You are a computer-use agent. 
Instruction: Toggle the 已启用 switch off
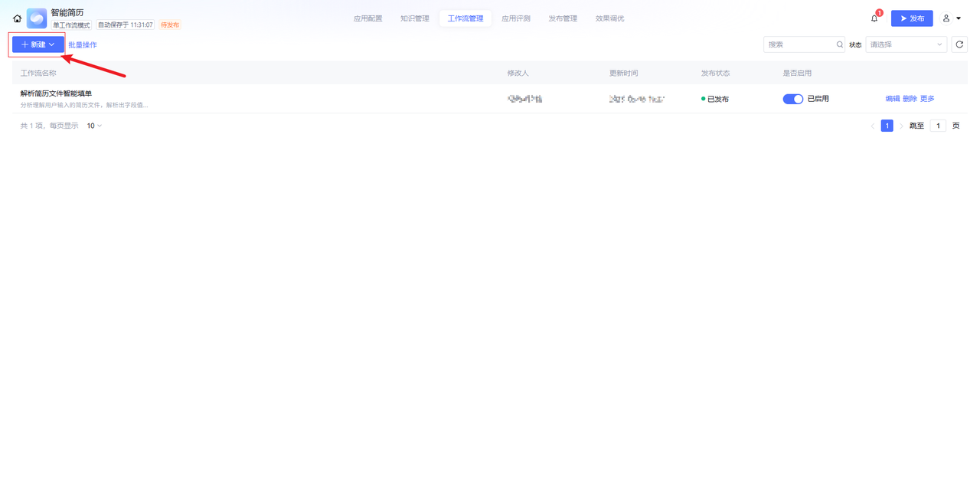792,99
